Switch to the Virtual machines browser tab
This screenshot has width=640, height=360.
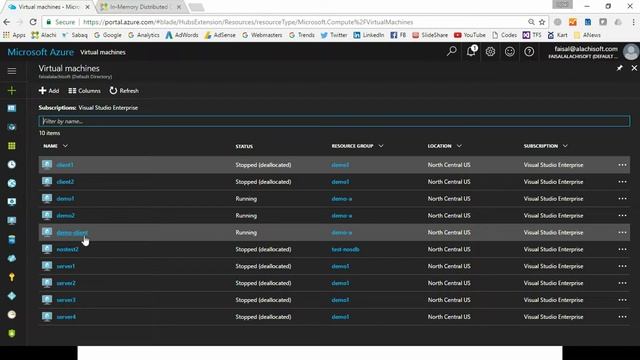click(48, 7)
